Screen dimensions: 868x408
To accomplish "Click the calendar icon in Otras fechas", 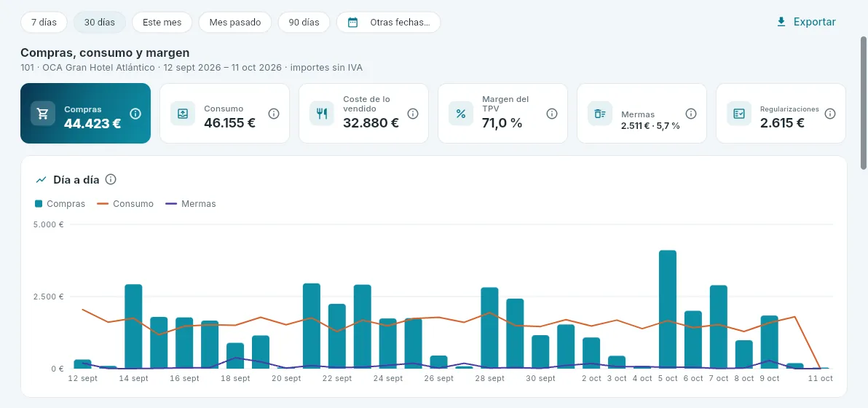I will 352,22.
